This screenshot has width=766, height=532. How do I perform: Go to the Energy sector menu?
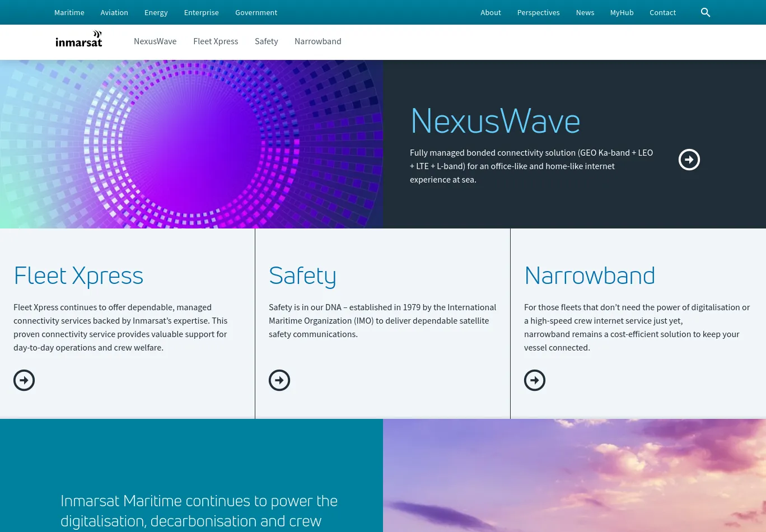click(x=156, y=12)
